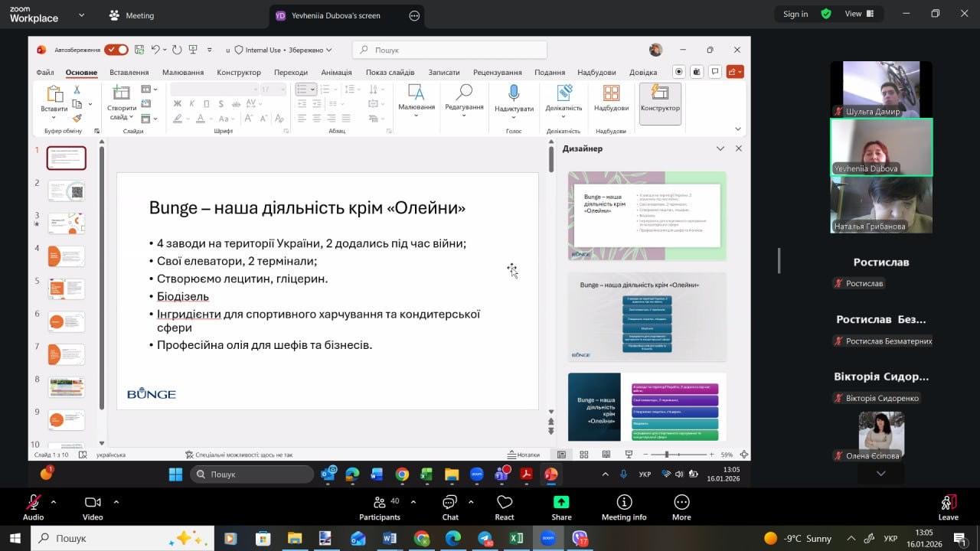Viewport: 980px width, 551px height.
Task: Click the New Slide (Створити слайд) icon
Action: (x=122, y=93)
